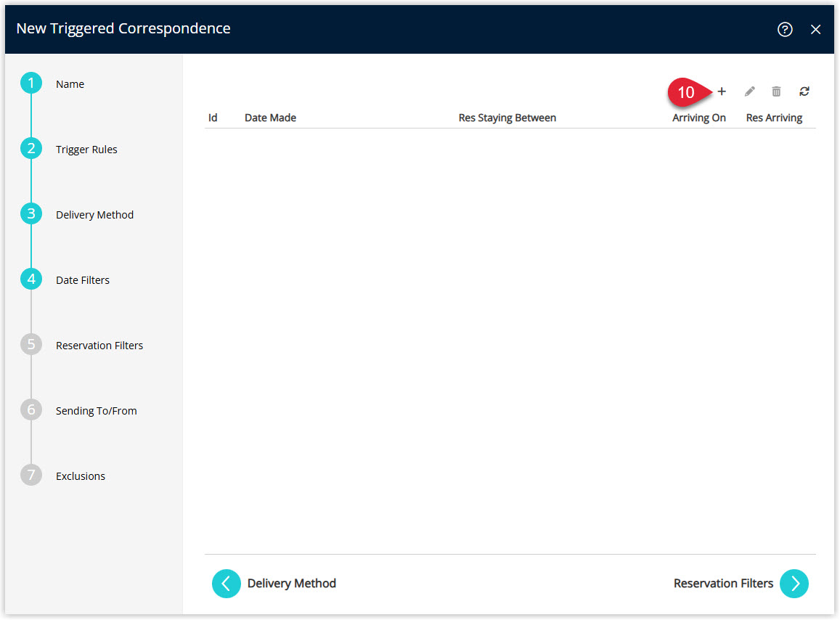
Task: Sort by Res Staying Between column
Action: tap(507, 118)
